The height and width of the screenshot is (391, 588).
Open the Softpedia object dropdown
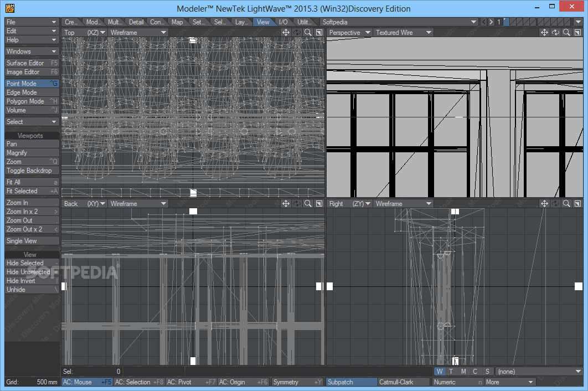coord(399,22)
